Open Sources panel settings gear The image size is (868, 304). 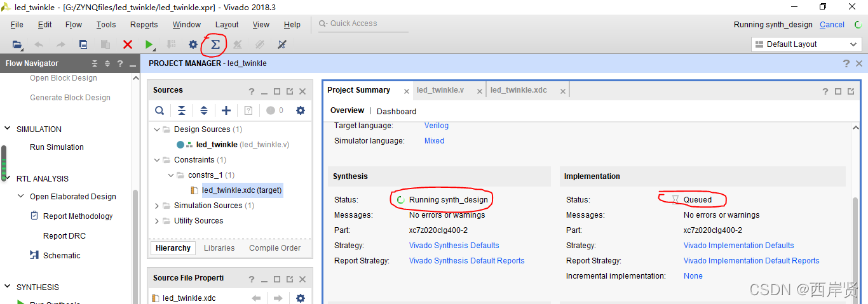301,110
